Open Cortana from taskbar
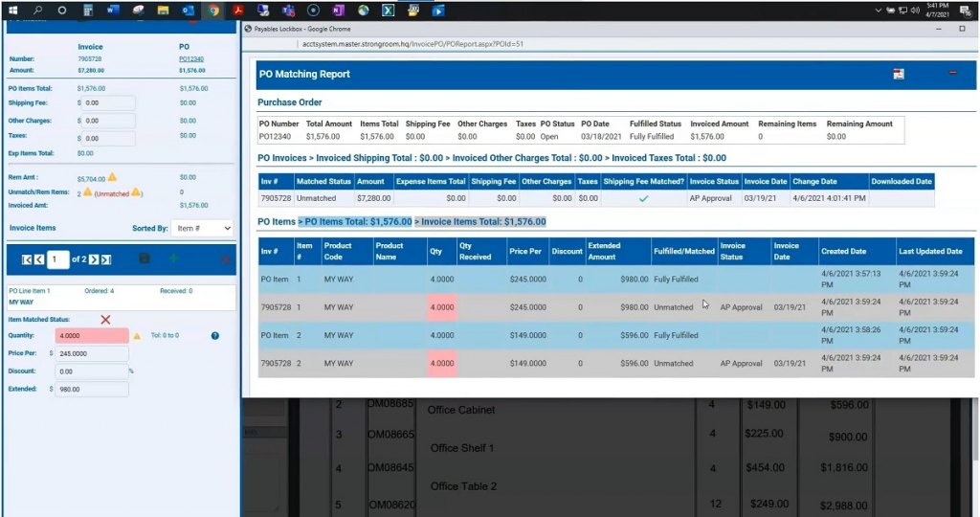Image resolution: width=980 pixels, height=517 pixels. pyautogui.click(x=62, y=10)
